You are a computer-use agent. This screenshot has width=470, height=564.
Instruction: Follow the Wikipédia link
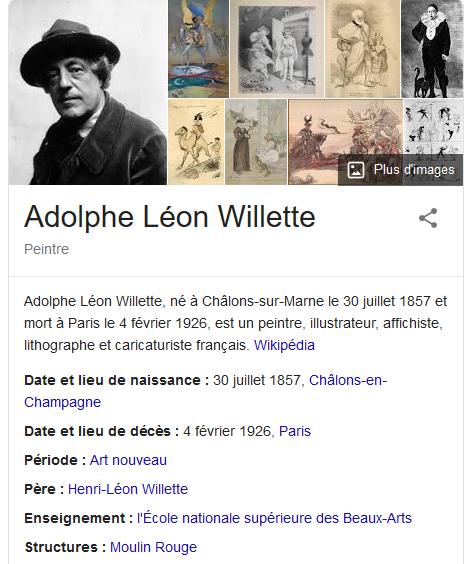click(284, 345)
